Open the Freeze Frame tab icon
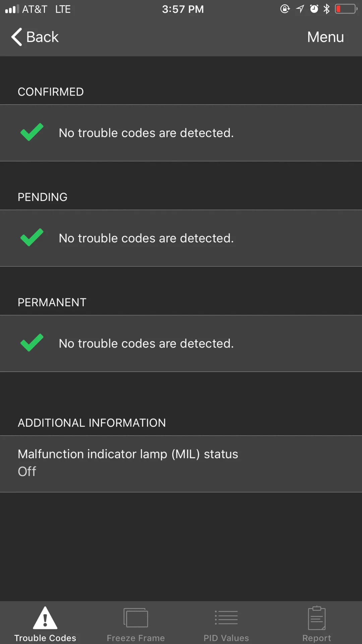362x644 pixels. click(136, 618)
